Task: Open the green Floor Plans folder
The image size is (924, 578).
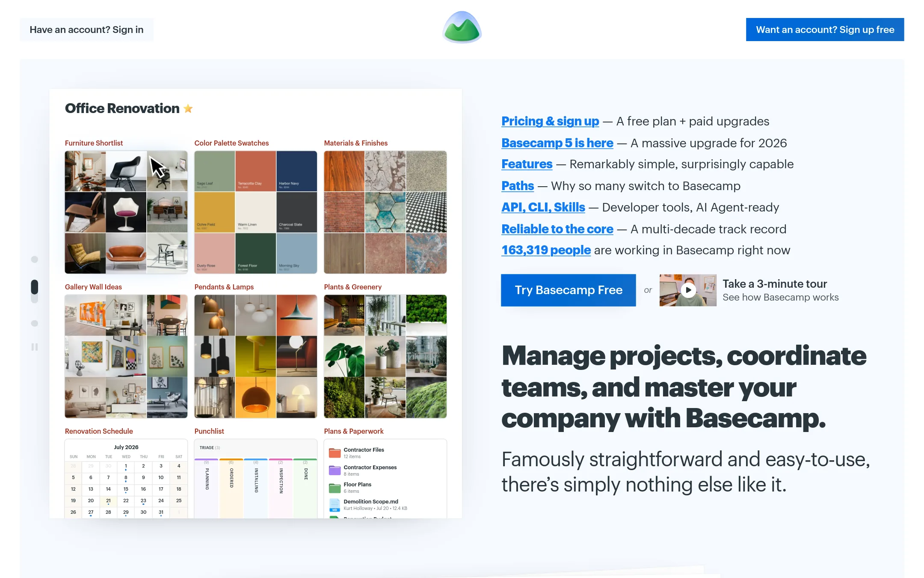Action: click(x=335, y=488)
